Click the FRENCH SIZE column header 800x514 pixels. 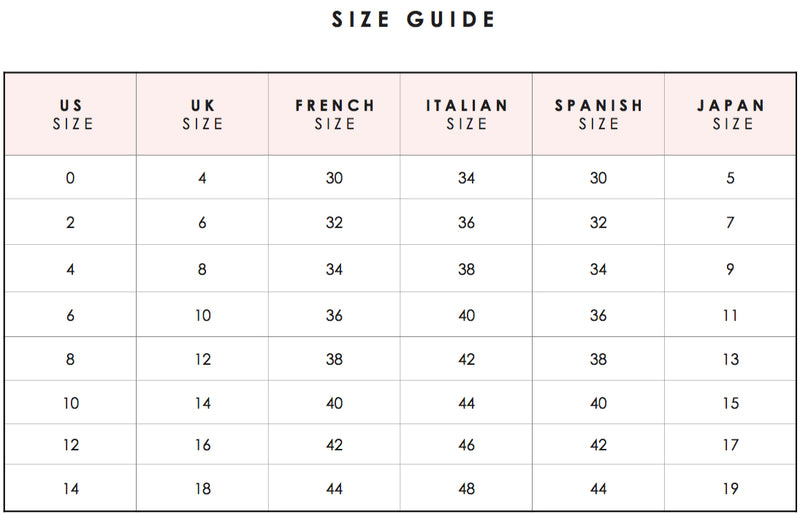tap(334, 114)
